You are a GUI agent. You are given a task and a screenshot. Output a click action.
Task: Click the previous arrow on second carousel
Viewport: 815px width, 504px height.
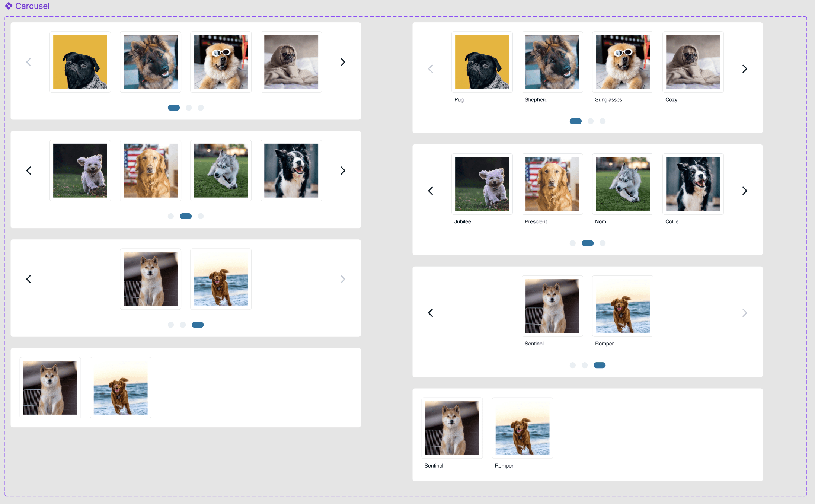[x=30, y=170]
